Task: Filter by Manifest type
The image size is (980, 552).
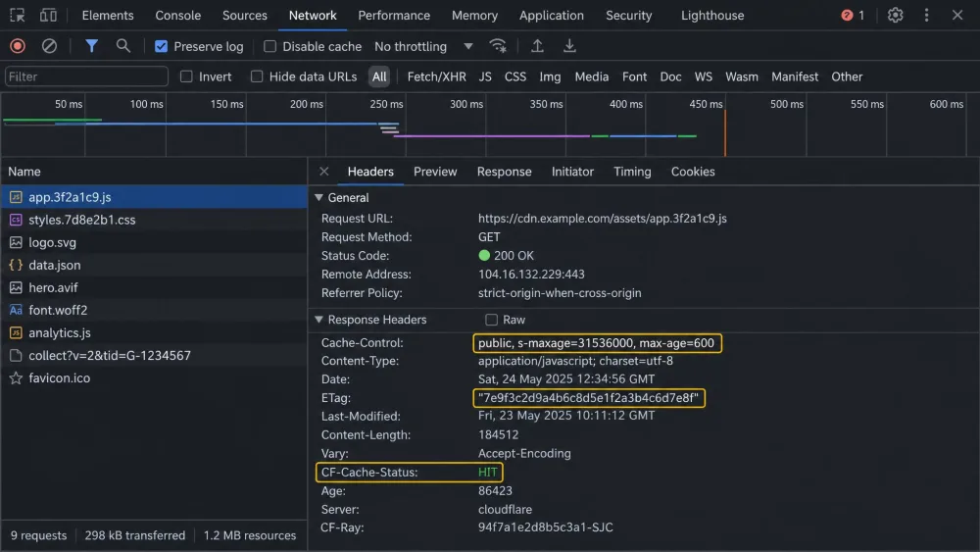Action: click(x=795, y=76)
